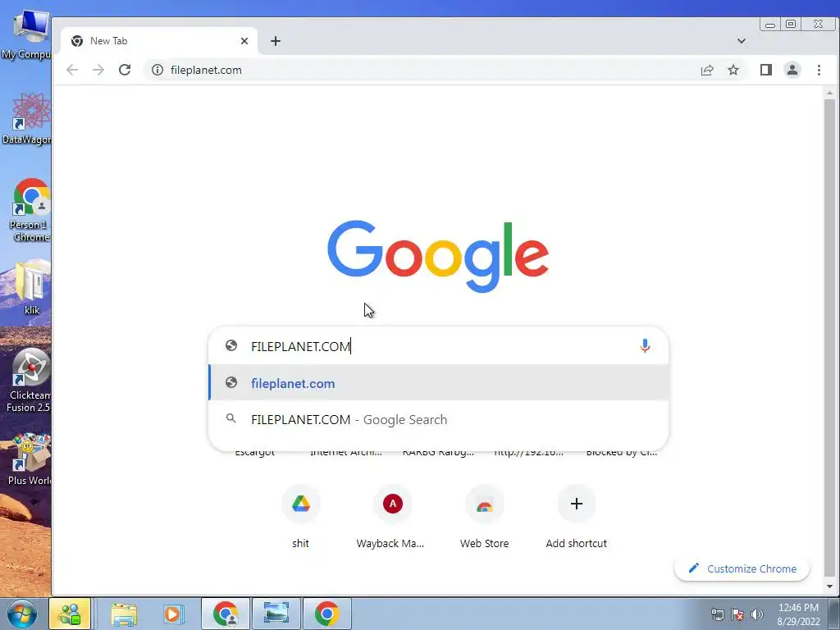Reload the current page
Screen dimensions: 840x630
125,71
